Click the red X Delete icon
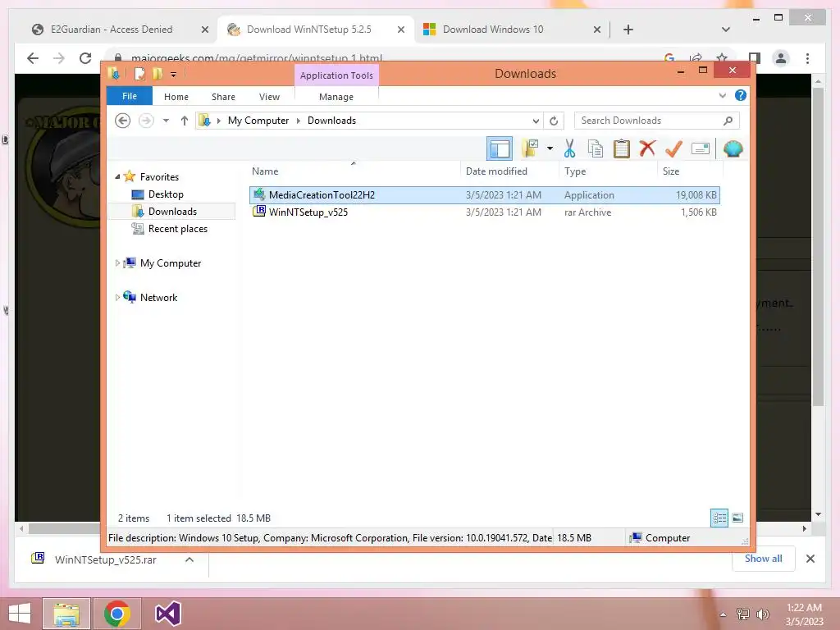 pyautogui.click(x=647, y=148)
